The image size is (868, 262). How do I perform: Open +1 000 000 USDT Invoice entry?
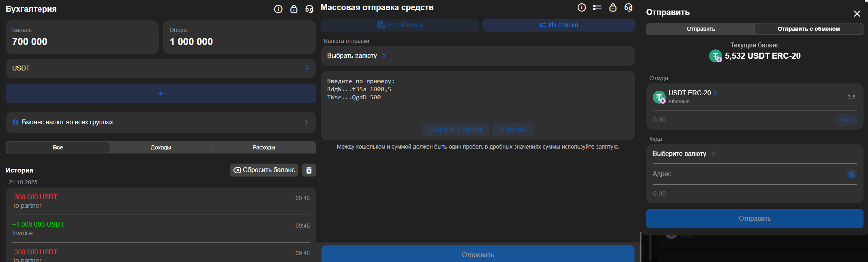coord(161,229)
